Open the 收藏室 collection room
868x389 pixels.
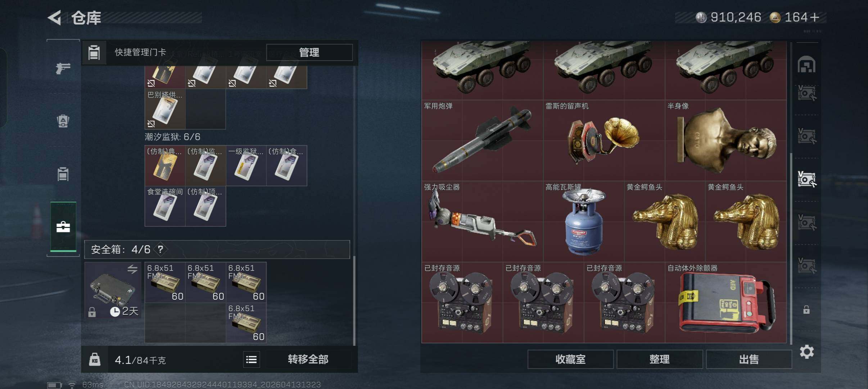tap(570, 359)
